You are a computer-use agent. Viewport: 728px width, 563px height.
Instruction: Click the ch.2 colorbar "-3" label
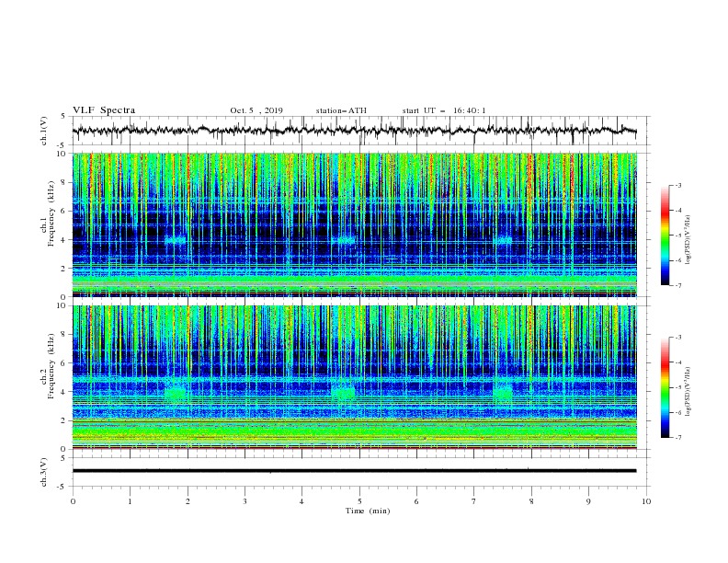[678, 338]
